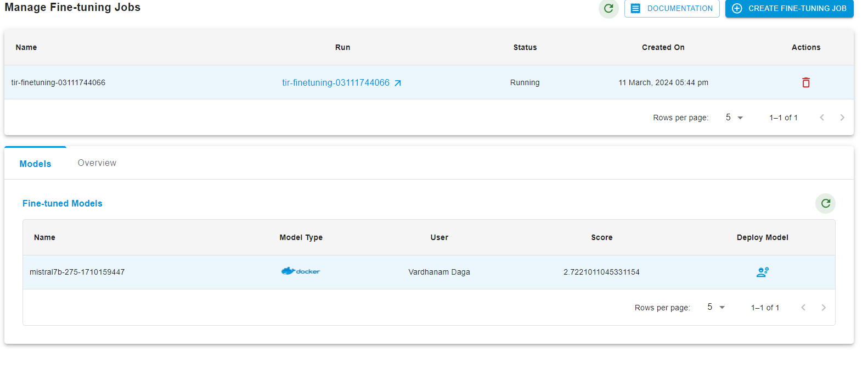This screenshot has width=868, height=379.
Task: Click the Actions column header
Action: [806, 47]
